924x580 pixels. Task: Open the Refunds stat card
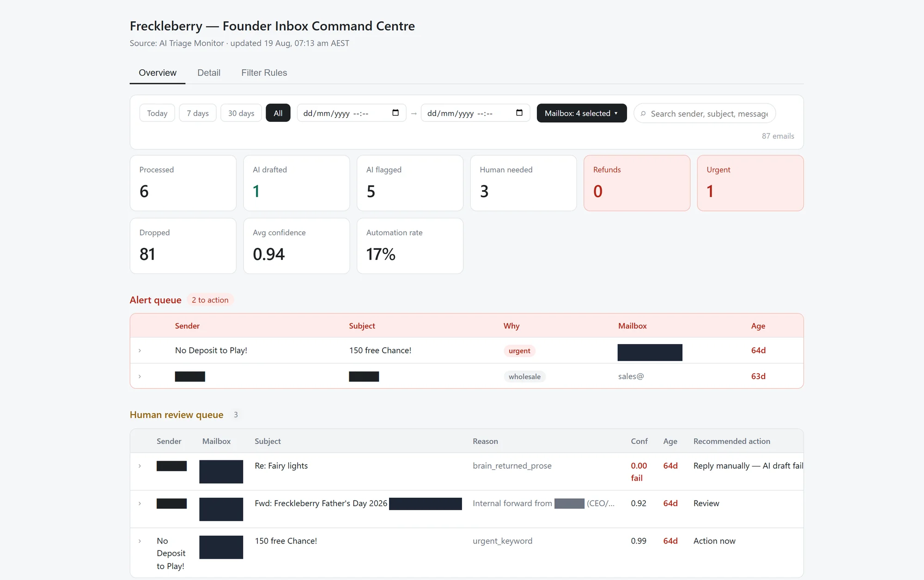coord(637,183)
